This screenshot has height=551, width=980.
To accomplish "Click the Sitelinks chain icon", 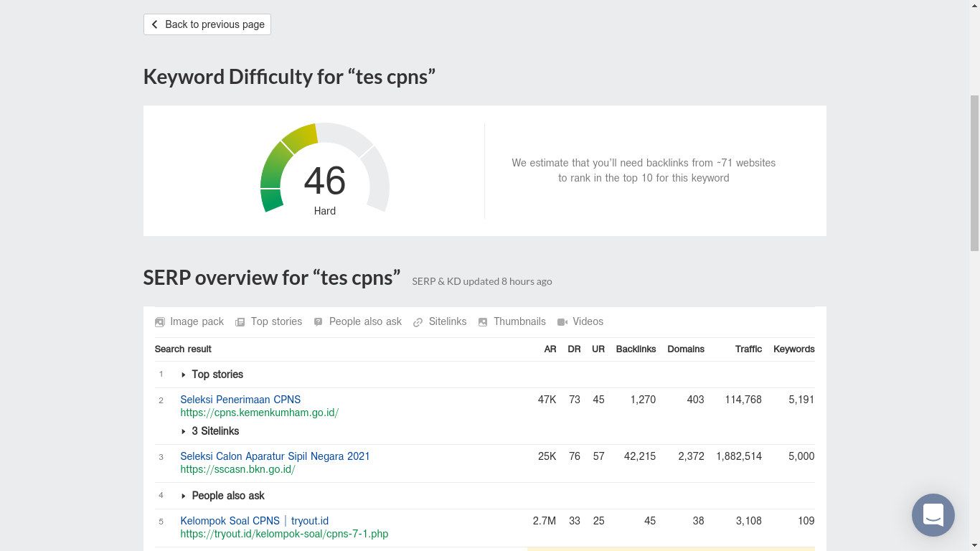I will (x=418, y=322).
